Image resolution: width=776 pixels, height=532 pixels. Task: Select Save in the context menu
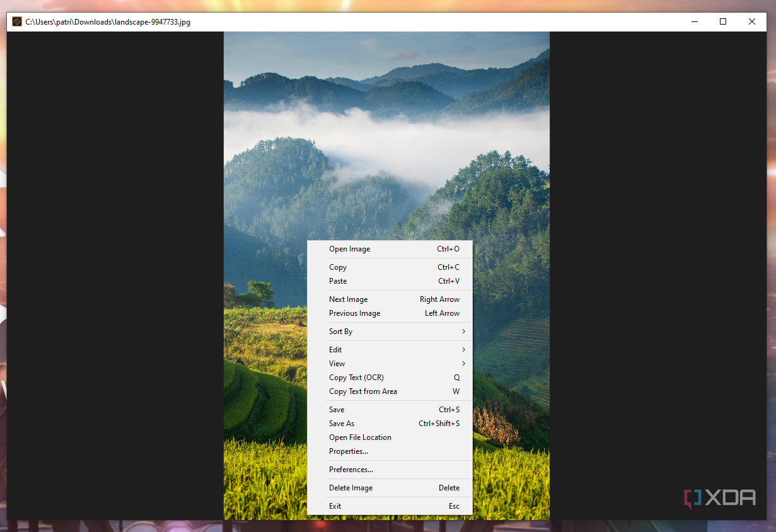click(x=390, y=410)
